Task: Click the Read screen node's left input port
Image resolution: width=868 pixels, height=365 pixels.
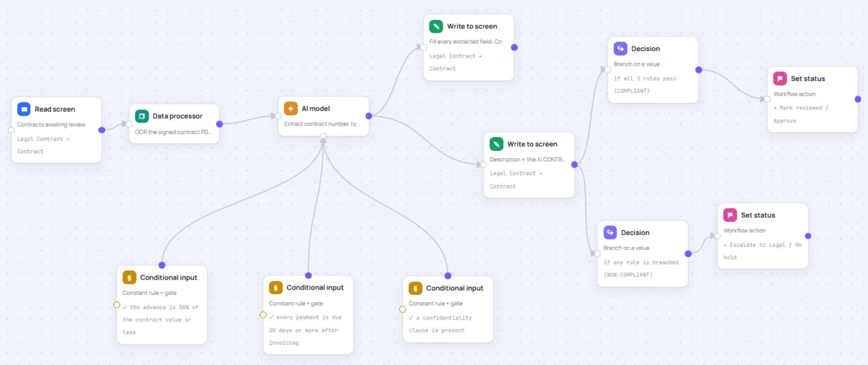Action: pyautogui.click(x=12, y=130)
